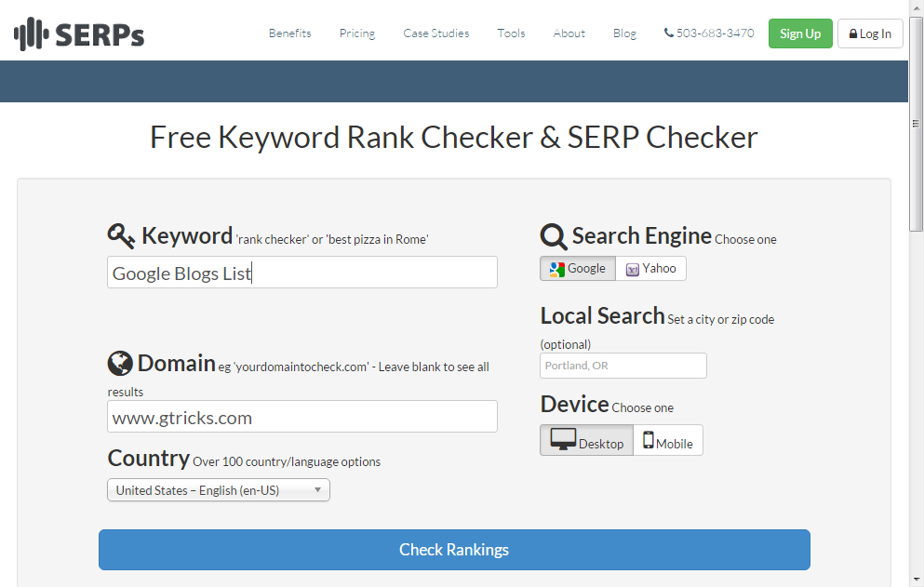
Task: Click the Check Rankings button
Action: (454, 550)
